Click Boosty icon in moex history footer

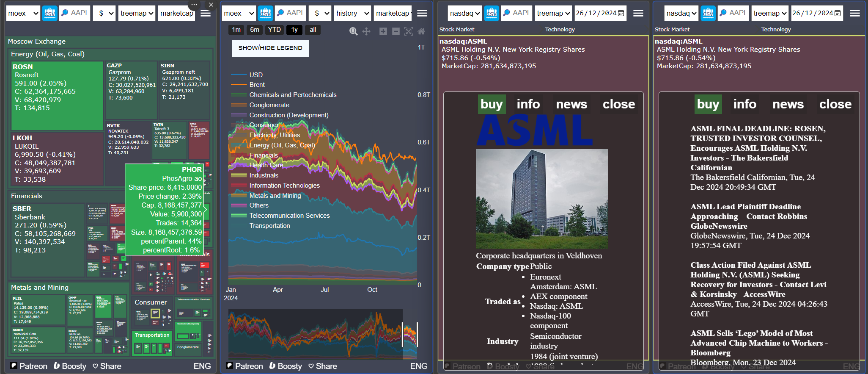(272, 366)
